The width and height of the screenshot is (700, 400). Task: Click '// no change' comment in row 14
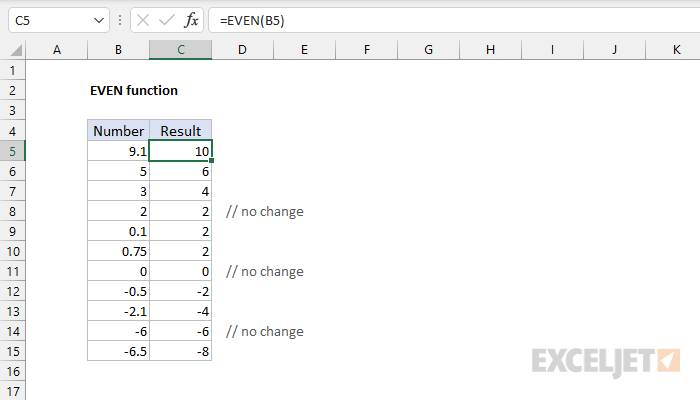265,331
